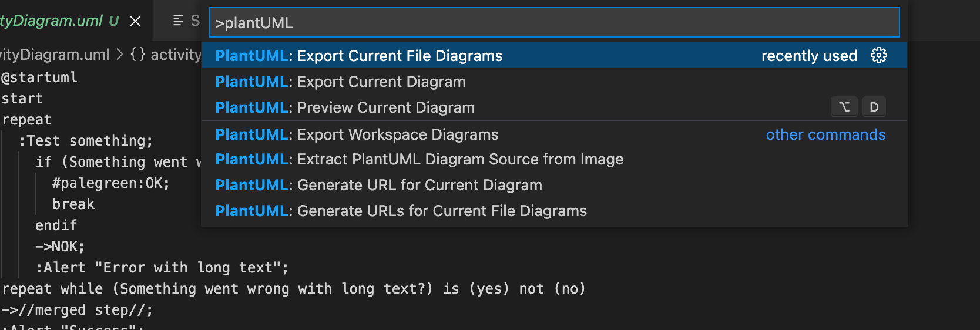Viewport: 980px width, 330px height.
Task: Open the activity symbol breadcrumb dropdown
Action: coord(176,55)
